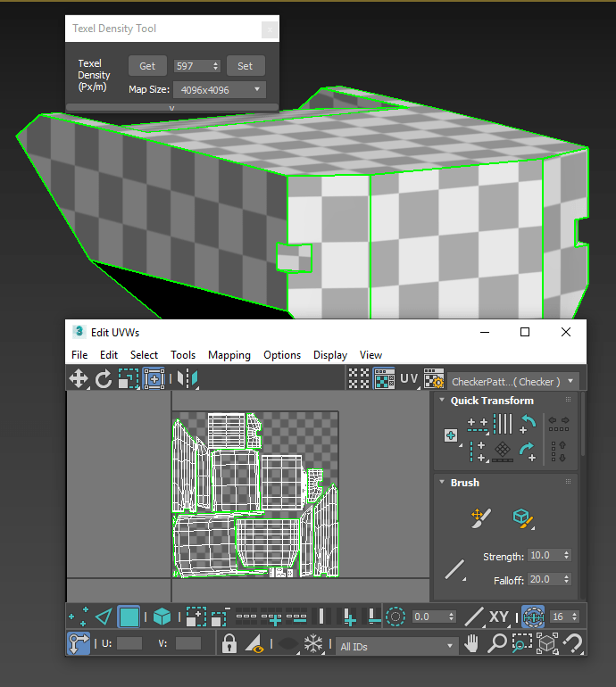This screenshot has height=687, width=616.
Task: Click the Align to Edge diamond icon
Action: 503,451
